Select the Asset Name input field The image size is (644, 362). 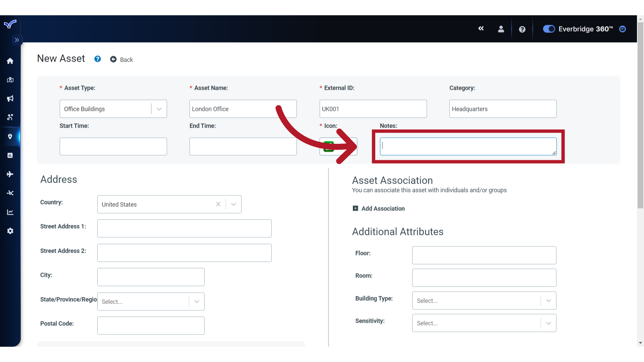[243, 109]
